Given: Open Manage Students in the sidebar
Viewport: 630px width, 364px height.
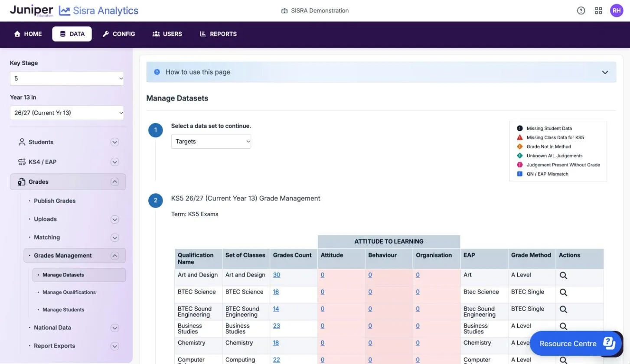Looking at the screenshot, I should pos(63,310).
